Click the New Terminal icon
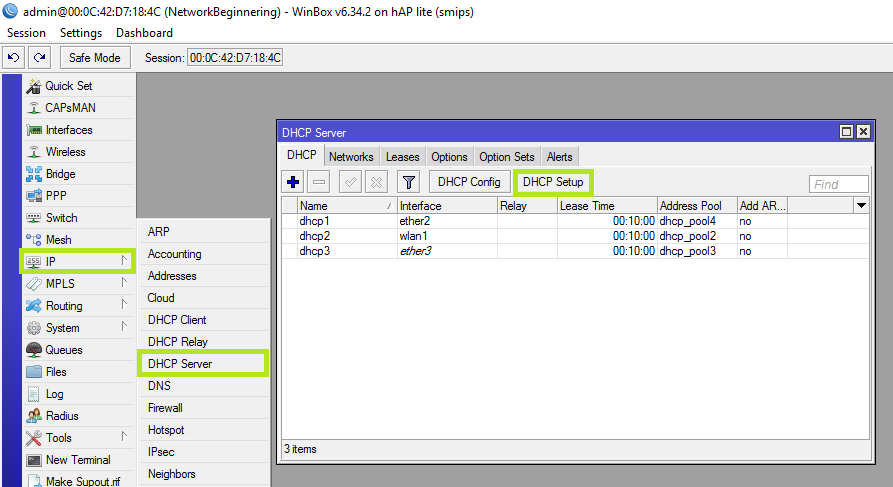Viewport: 893px width, 487px height. click(x=34, y=460)
